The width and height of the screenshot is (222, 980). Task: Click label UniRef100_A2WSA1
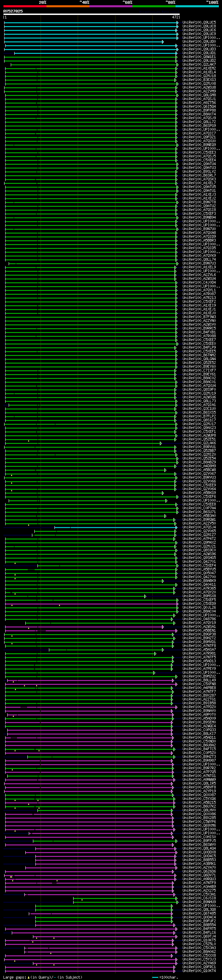point(199,626)
